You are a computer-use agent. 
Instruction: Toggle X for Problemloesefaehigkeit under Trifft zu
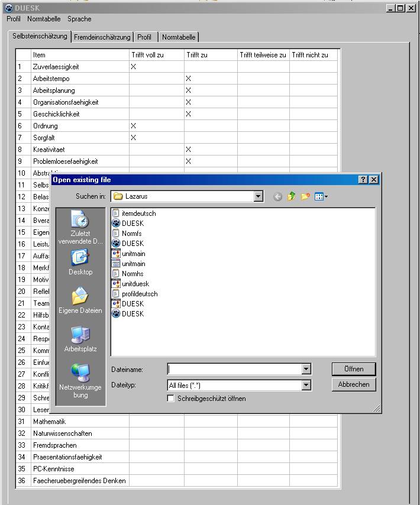211,161
